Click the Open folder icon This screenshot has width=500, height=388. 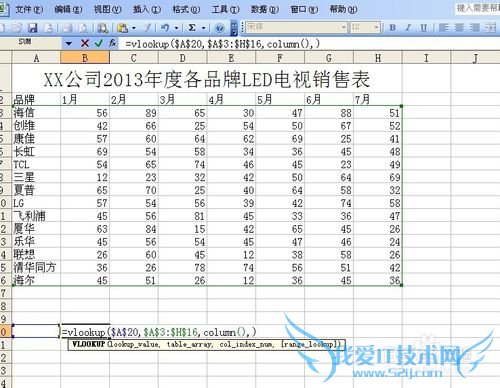pos(17,28)
